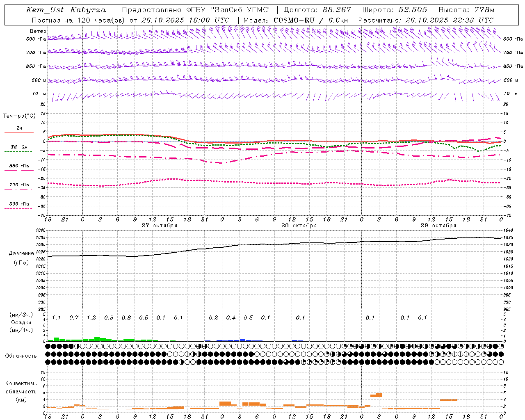Select the elevation label Высота: 778м
525x420 pixels.
466,10
